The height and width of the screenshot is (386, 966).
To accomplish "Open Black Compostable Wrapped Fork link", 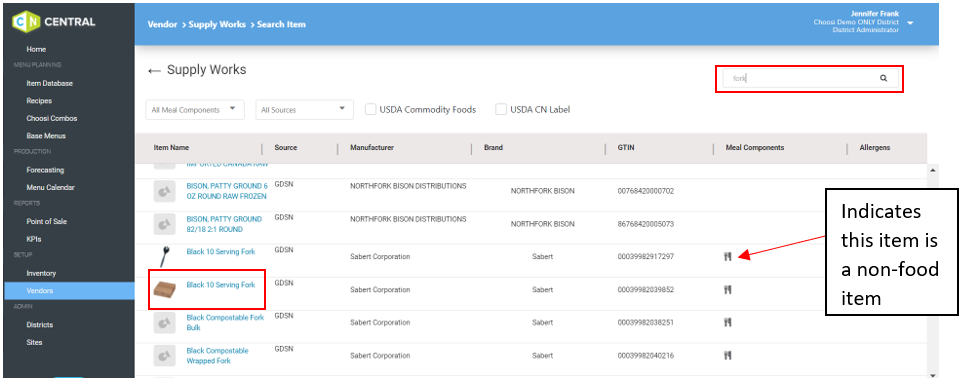I will tap(217, 356).
